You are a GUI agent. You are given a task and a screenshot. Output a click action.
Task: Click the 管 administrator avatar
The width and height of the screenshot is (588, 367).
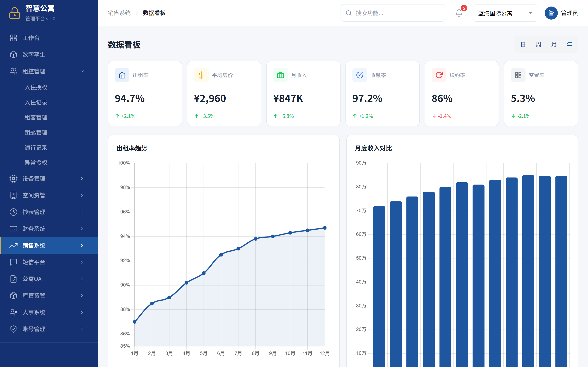(551, 13)
